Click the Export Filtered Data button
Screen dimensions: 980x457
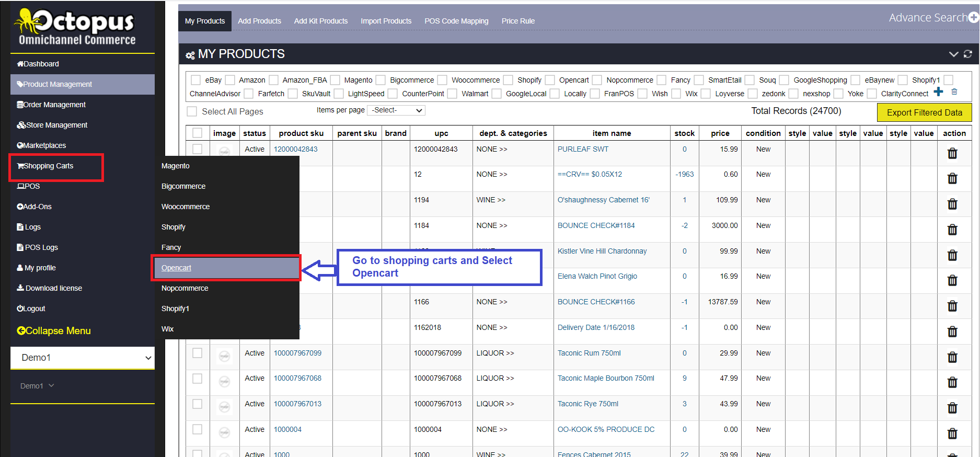tap(924, 112)
